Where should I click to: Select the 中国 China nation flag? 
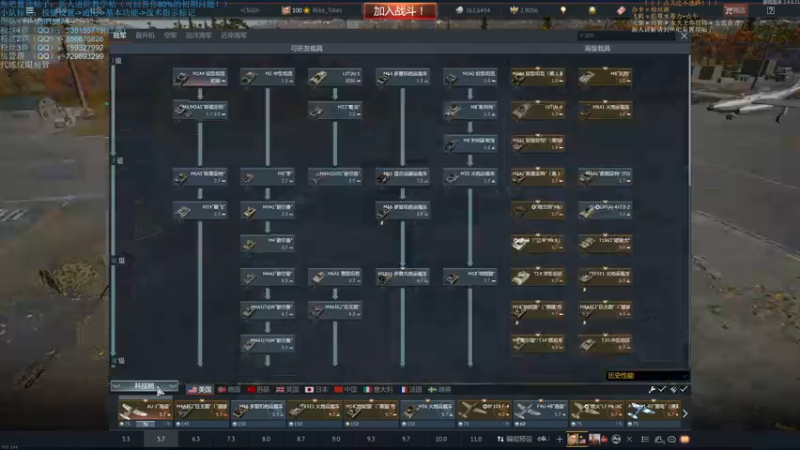coord(345,389)
